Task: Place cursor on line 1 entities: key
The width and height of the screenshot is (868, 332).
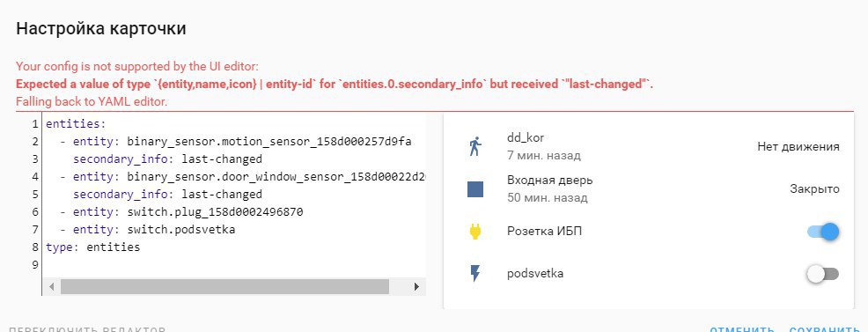Action: pos(76,124)
